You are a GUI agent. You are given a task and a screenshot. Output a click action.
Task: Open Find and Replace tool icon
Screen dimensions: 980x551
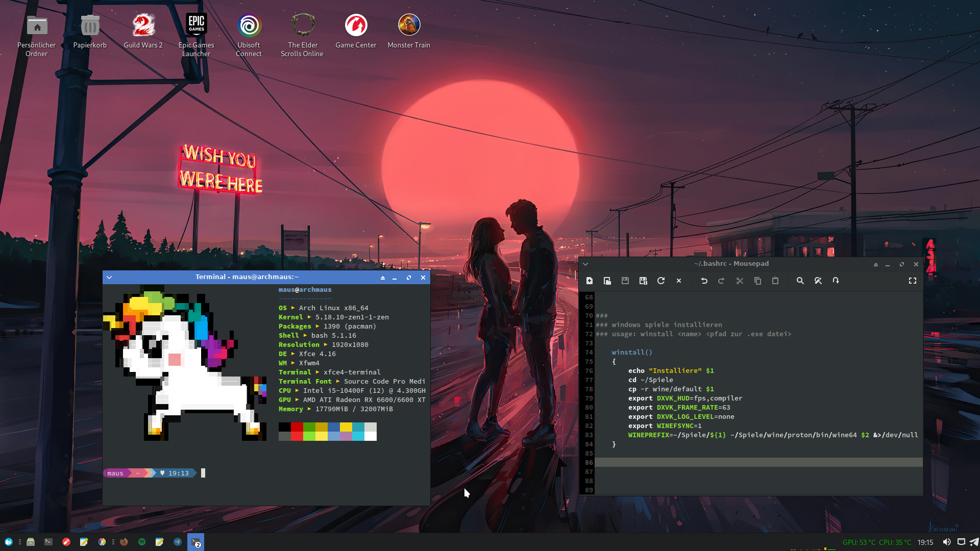[818, 281]
